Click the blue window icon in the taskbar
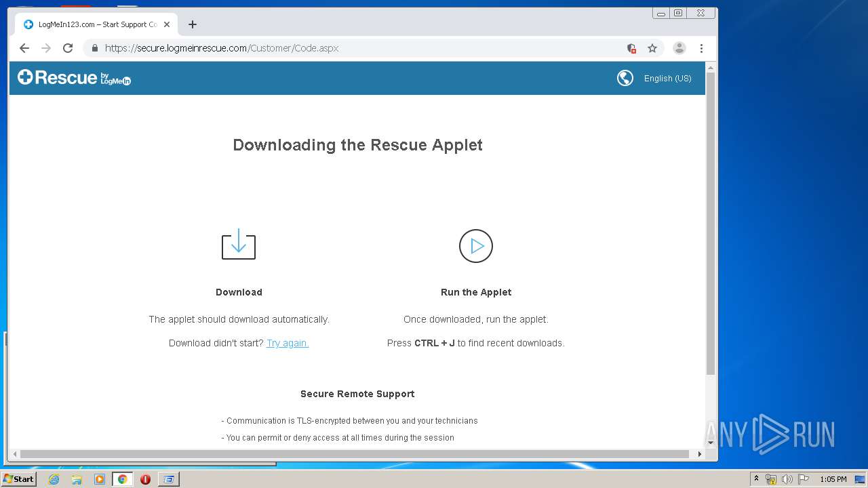Screen dimensions: 868x488 [168, 479]
